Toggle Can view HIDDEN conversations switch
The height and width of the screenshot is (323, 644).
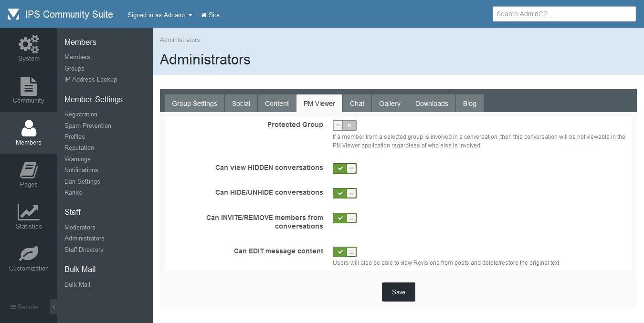tap(345, 168)
